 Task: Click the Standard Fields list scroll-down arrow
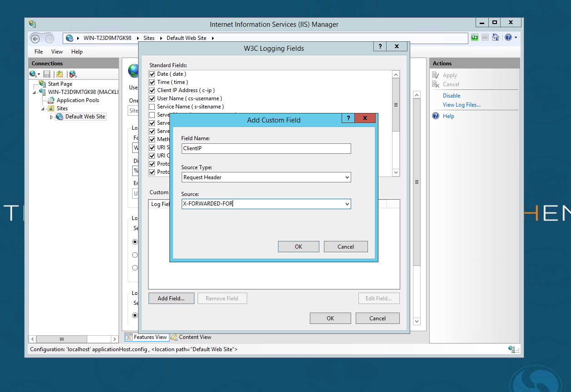coord(396,172)
